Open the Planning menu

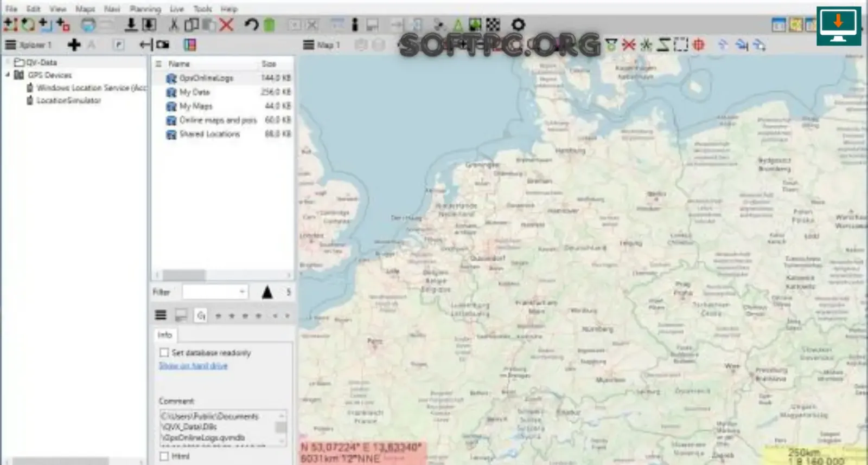coord(145,9)
